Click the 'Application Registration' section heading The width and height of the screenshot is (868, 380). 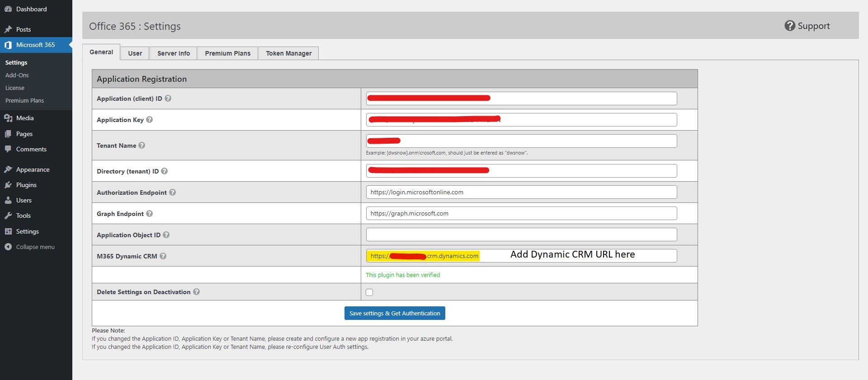[142, 79]
